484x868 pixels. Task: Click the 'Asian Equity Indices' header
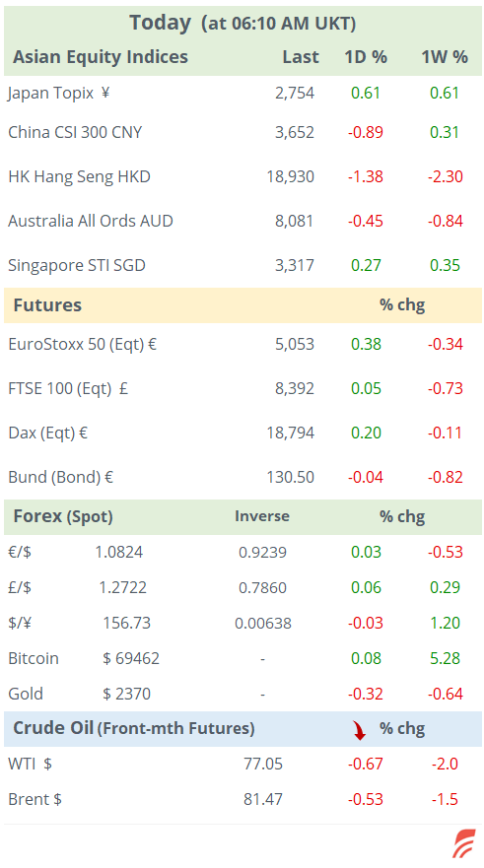101,56
